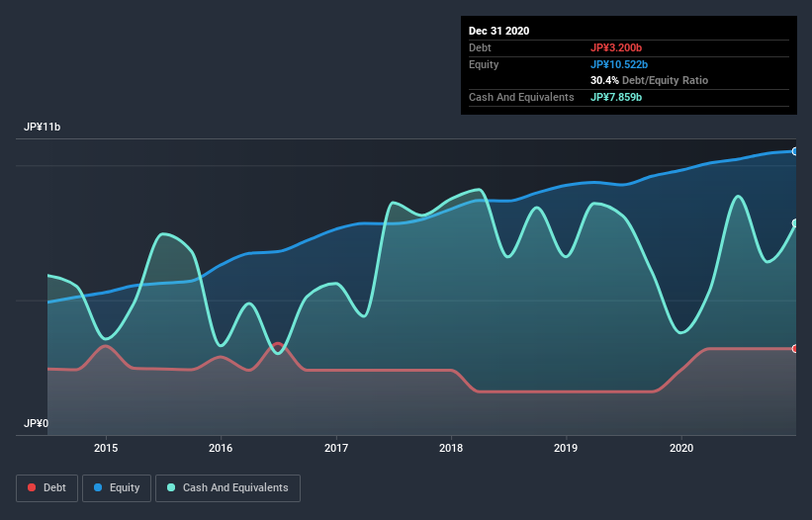Click the Debt endpoint marker on chart
Image resolution: width=812 pixels, height=520 pixels.
coord(795,349)
